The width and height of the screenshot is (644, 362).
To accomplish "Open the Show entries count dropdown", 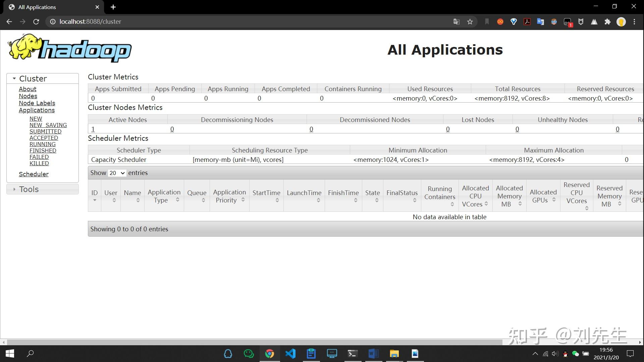I will (117, 173).
